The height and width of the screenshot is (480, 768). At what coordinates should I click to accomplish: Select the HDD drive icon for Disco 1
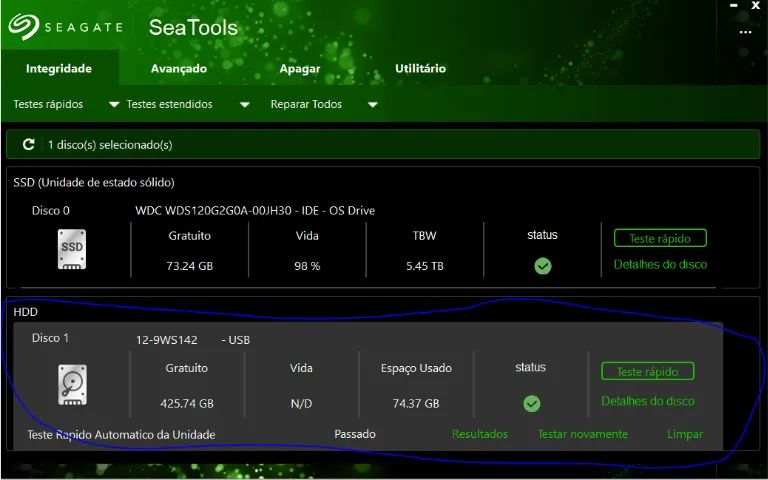click(x=72, y=385)
